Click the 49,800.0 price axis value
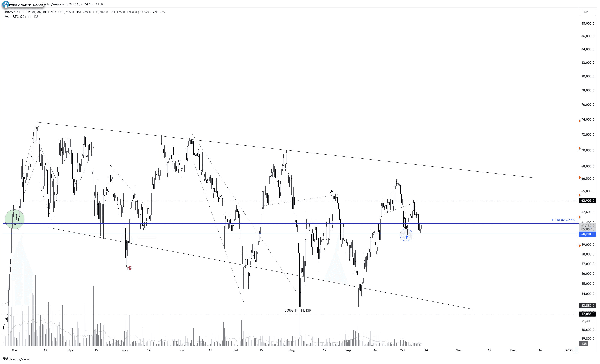The image size is (600, 364). point(587,338)
